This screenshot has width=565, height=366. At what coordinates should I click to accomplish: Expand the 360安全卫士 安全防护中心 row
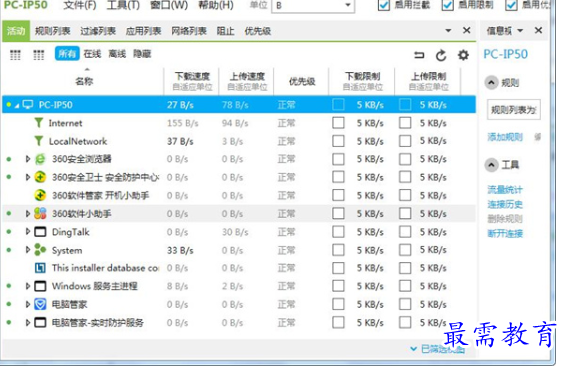[x=28, y=177]
